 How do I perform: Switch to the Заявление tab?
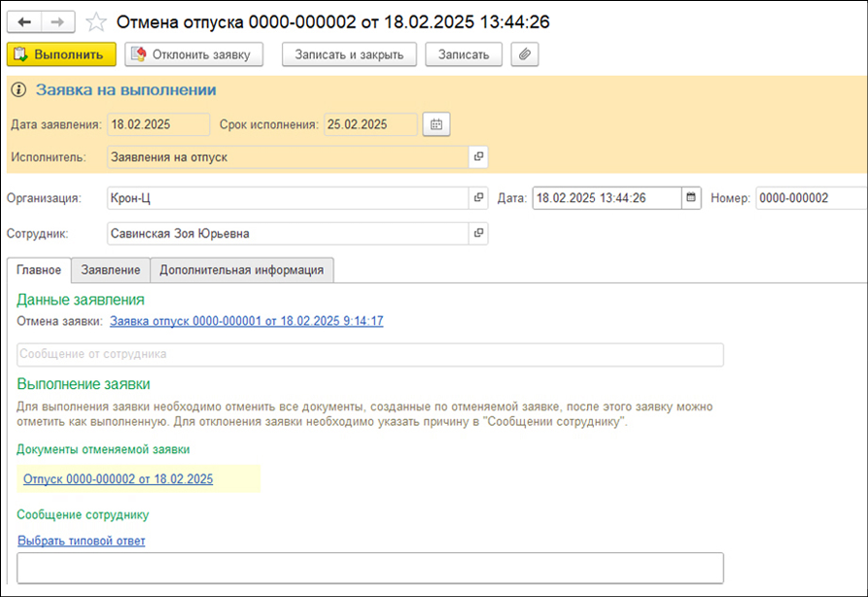111,270
